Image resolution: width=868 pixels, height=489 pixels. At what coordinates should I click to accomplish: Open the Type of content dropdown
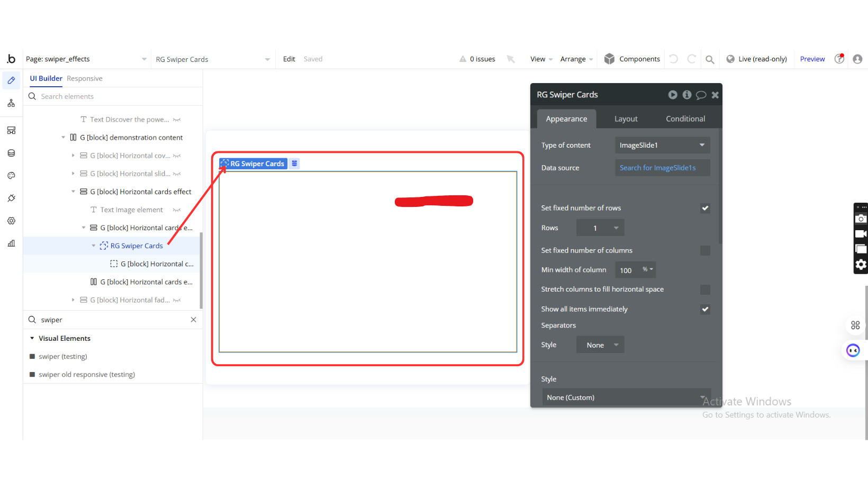(662, 145)
